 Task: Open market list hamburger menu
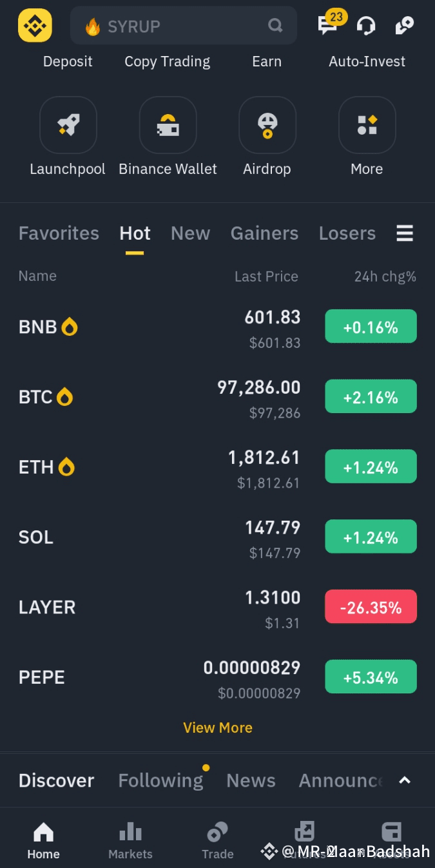point(405,233)
